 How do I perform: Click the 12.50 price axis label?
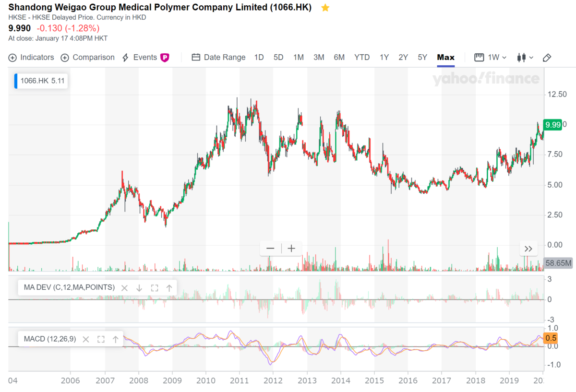557,94
